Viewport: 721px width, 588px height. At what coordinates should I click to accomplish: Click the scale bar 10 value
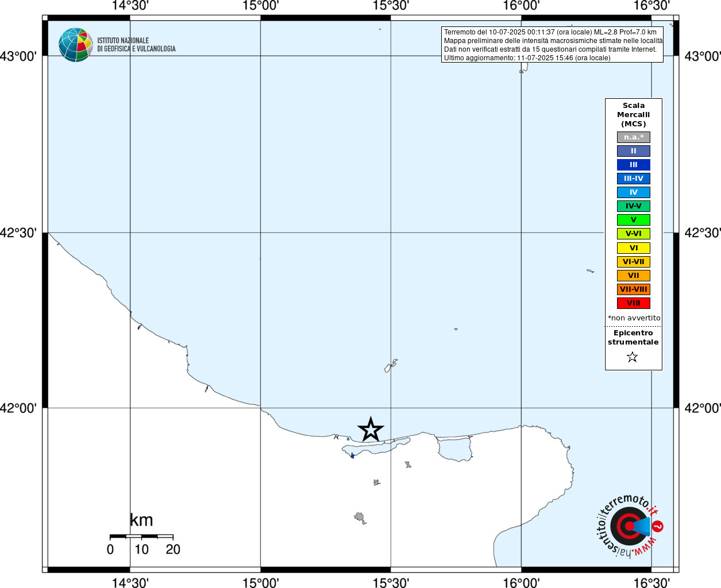141,550
